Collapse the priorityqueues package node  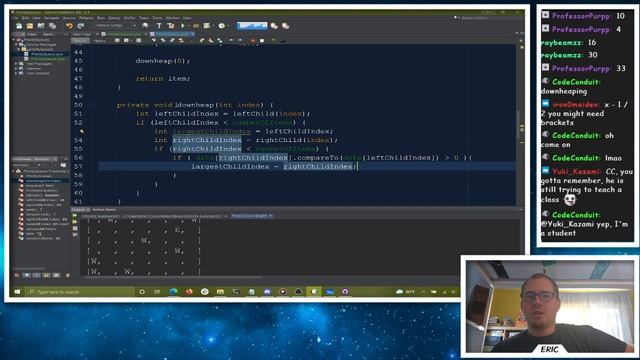19,49
